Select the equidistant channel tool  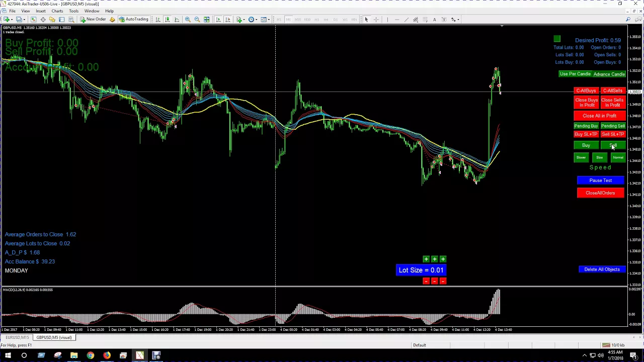point(416,20)
